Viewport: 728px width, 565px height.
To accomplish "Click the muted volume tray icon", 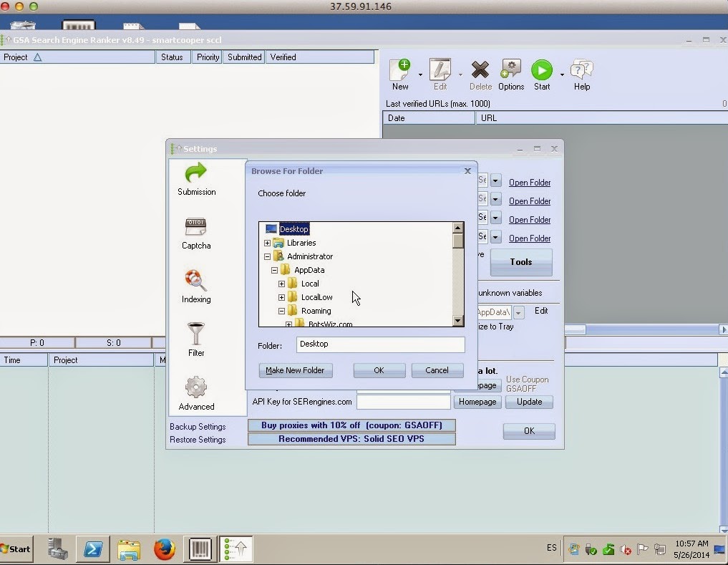I will (x=626, y=550).
